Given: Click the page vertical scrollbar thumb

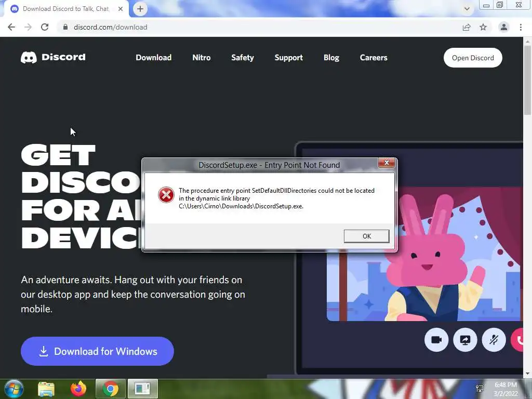Looking at the screenshot, I should point(527,79).
